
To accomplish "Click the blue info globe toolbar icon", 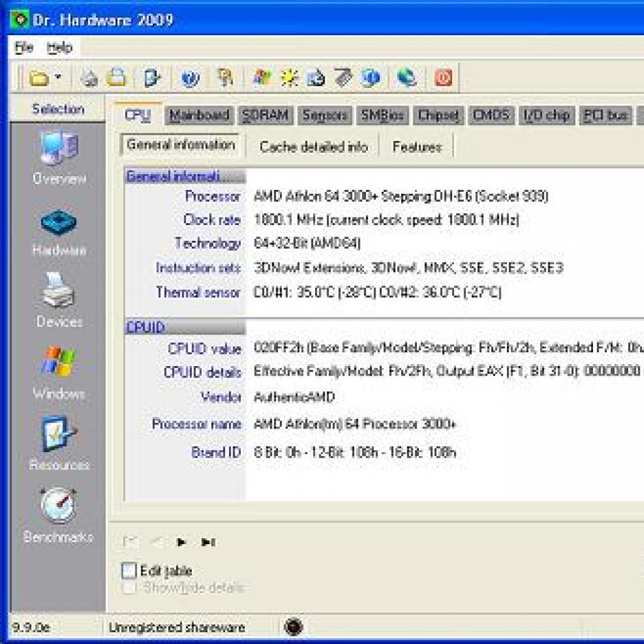I will [370, 77].
